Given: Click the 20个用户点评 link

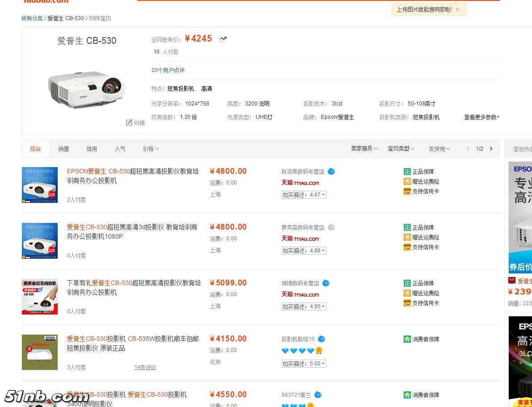Looking at the screenshot, I should click(168, 70).
